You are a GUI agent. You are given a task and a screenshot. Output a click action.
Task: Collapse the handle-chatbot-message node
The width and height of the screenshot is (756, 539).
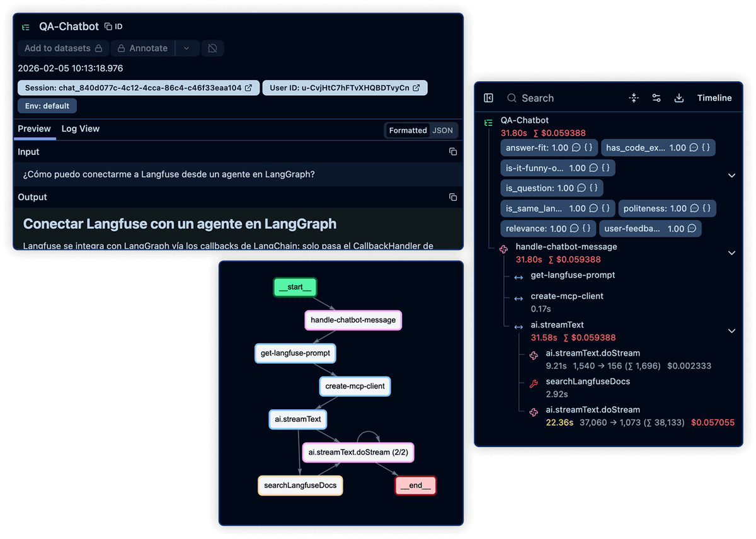(731, 253)
